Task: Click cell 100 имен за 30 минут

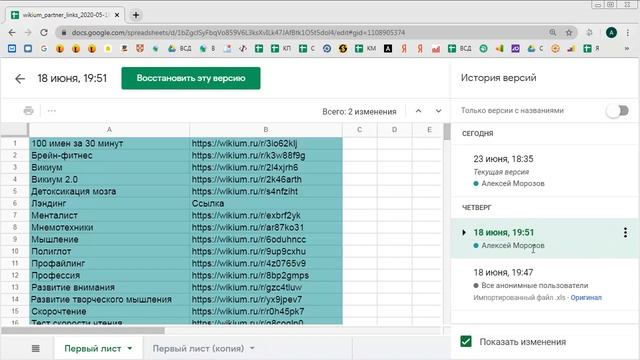Action: tap(109, 143)
